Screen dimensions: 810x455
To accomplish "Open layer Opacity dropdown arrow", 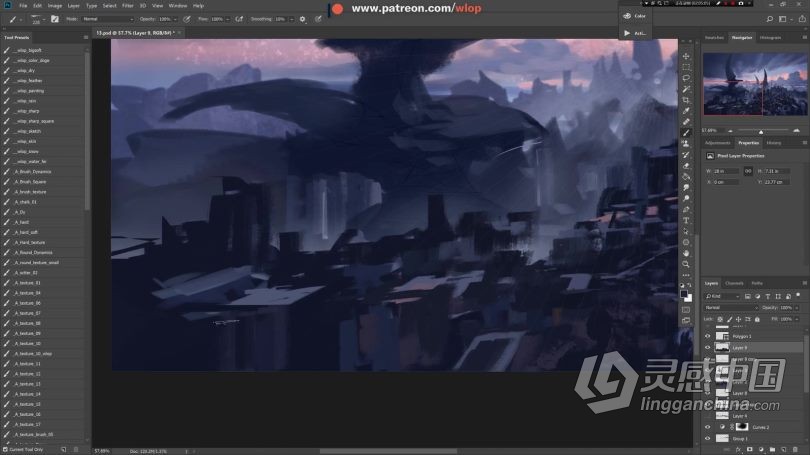I will click(x=798, y=308).
